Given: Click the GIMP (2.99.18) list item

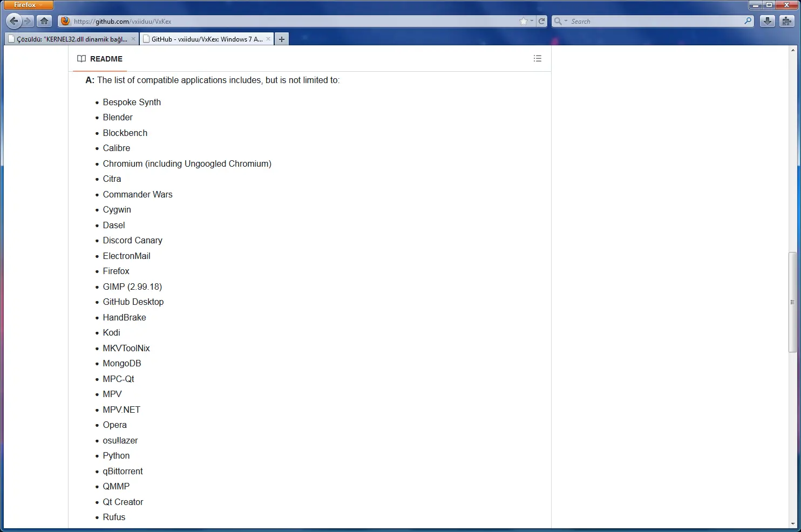Looking at the screenshot, I should [132, 287].
